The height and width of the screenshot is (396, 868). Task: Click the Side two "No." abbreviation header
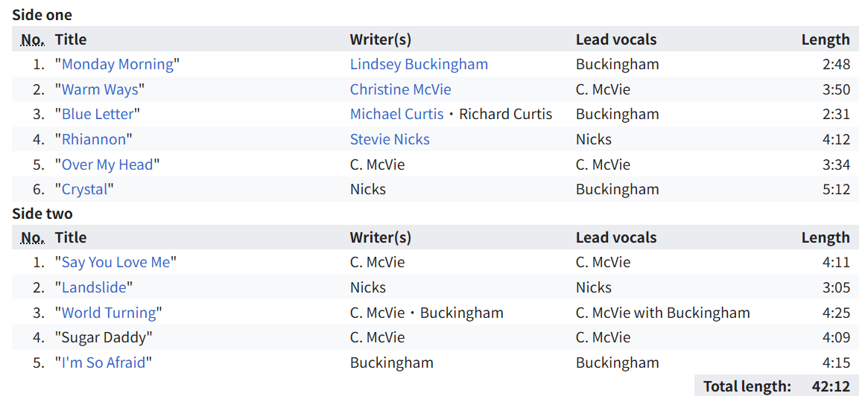32,237
